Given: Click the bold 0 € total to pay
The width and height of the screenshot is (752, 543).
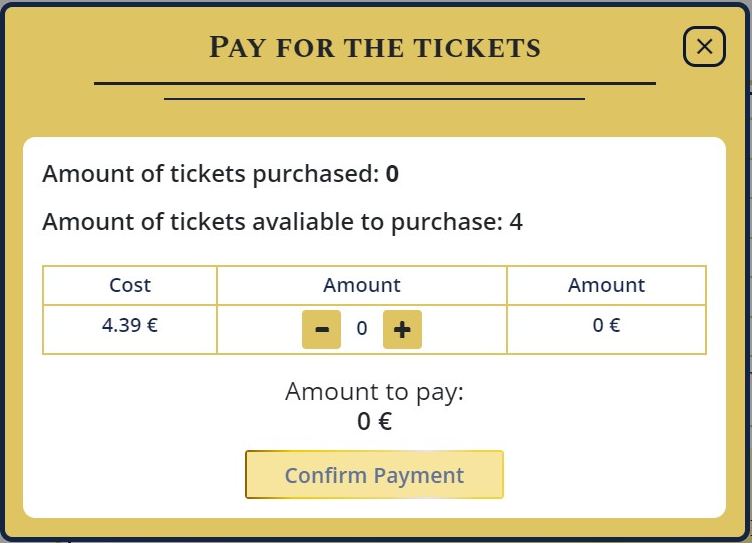Looking at the screenshot, I should click(374, 421).
